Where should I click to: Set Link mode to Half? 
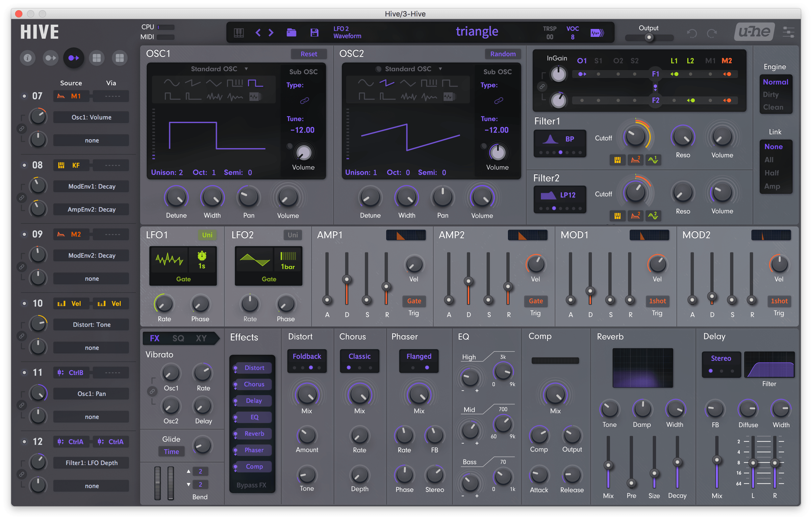(771, 173)
